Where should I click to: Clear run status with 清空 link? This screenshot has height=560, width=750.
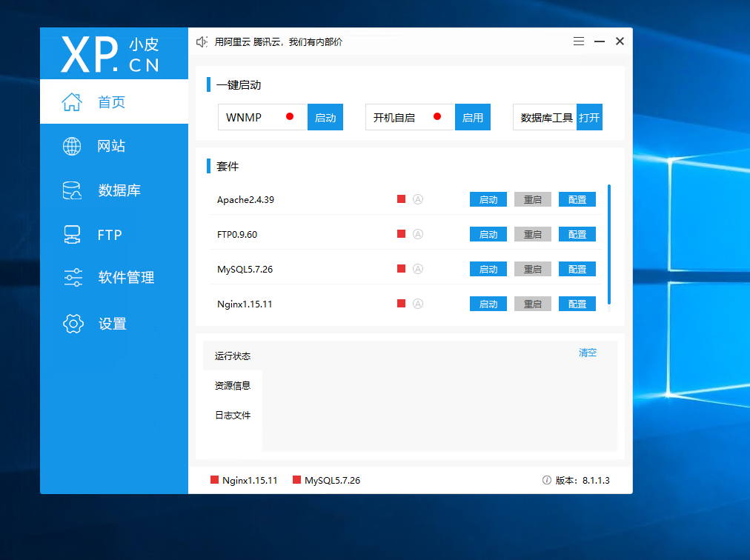[x=588, y=353]
